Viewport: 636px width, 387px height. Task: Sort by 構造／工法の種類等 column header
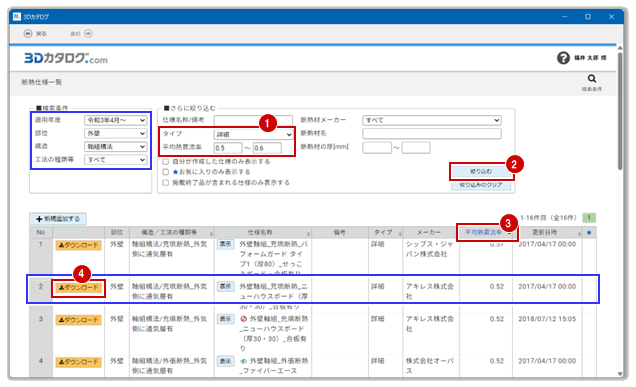[x=172, y=232]
